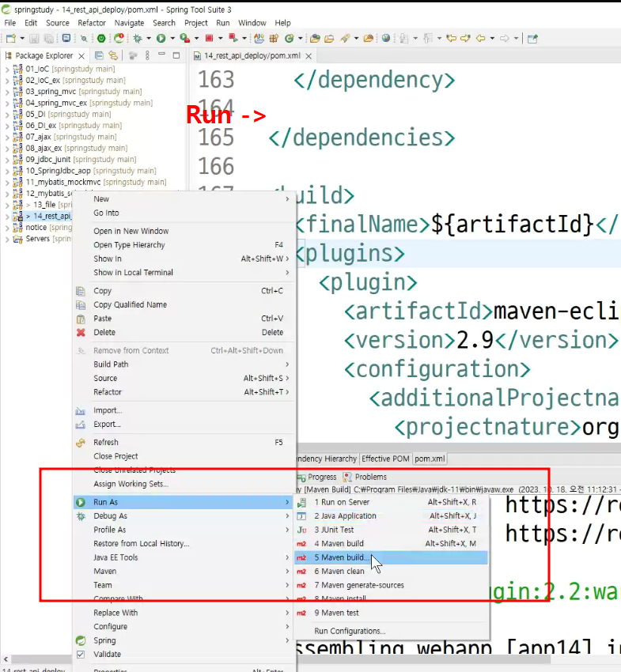This screenshot has width=621, height=672.
Task: Open the New wizard dropdown arrow
Action: (x=22, y=39)
